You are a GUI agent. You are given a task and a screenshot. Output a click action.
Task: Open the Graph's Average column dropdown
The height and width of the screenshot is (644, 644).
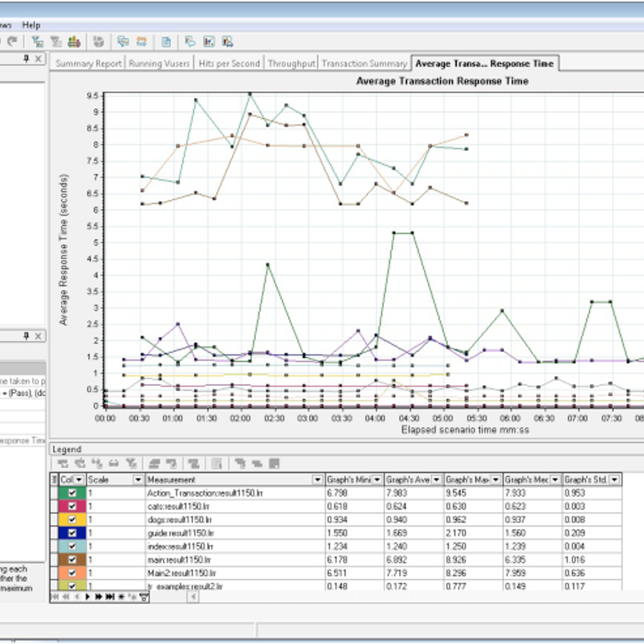pyautogui.click(x=437, y=479)
